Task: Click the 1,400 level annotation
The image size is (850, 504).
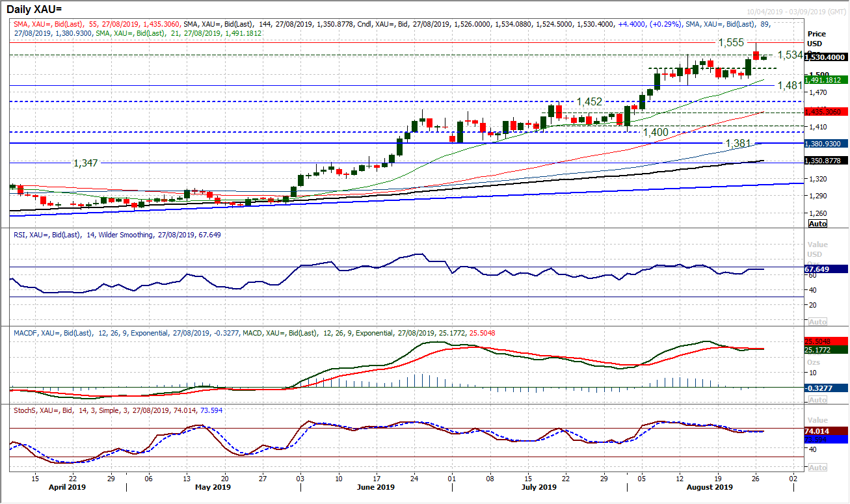Action: [x=656, y=132]
